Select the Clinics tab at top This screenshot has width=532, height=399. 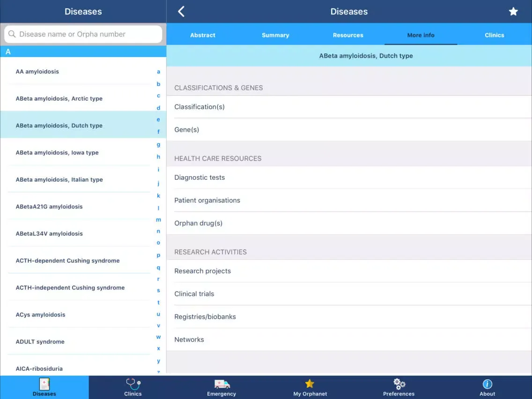point(495,35)
